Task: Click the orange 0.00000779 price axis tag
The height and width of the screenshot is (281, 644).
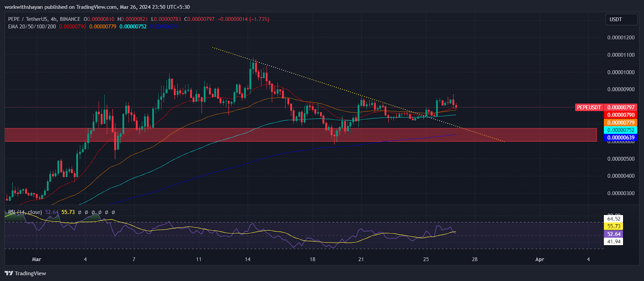Action: [x=621, y=123]
